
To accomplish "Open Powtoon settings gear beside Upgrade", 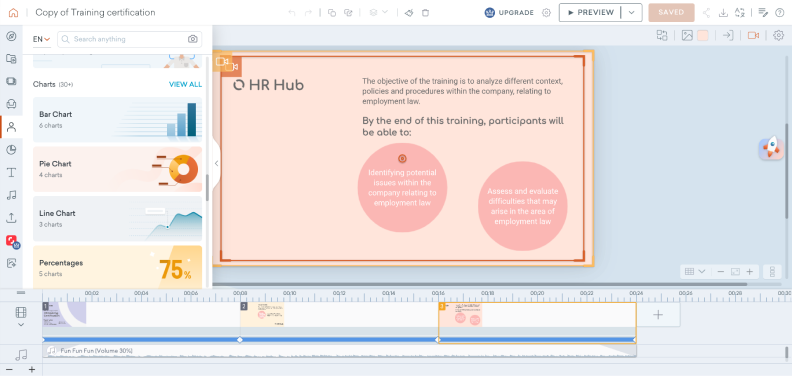I will click(x=546, y=13).
